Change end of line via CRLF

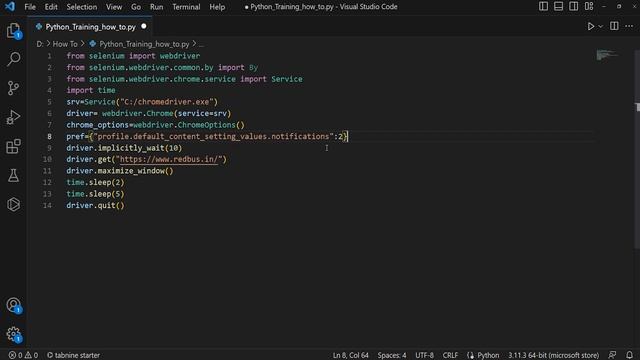pyautogui.click(x=450, y=355)
